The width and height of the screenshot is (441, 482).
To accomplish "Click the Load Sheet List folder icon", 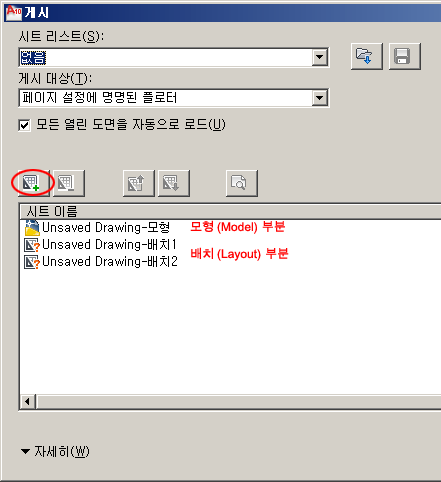I will pos(367,56).
